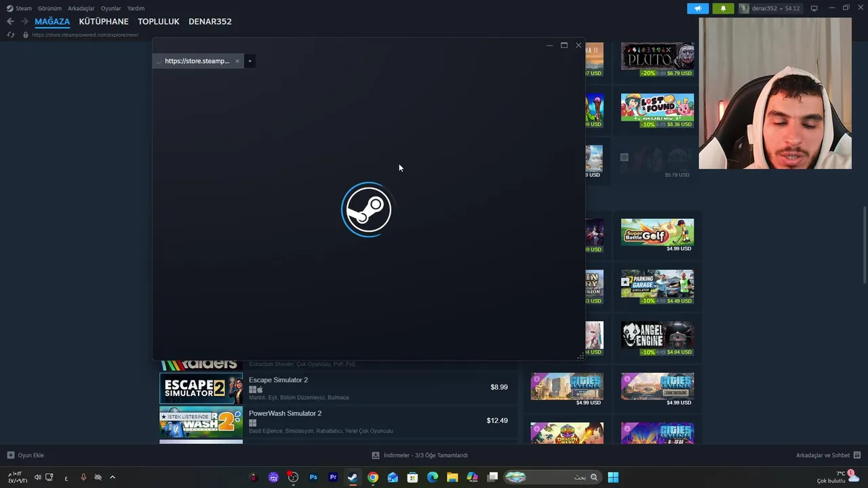Screen dimensions: 868x488
Task: Open Escape Simulator 2 thumbnail image
Action: pyautogui.click(x=201, y=388)
